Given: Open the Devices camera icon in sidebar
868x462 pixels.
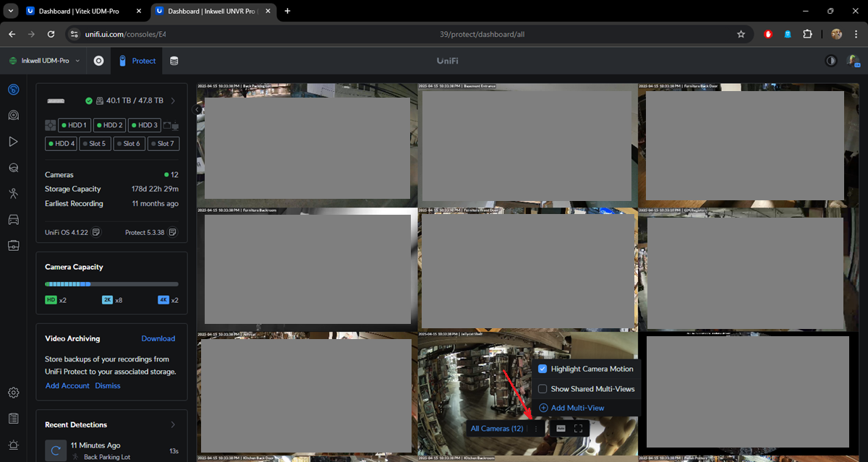Looking at the screenshot, I should [13, 115].
